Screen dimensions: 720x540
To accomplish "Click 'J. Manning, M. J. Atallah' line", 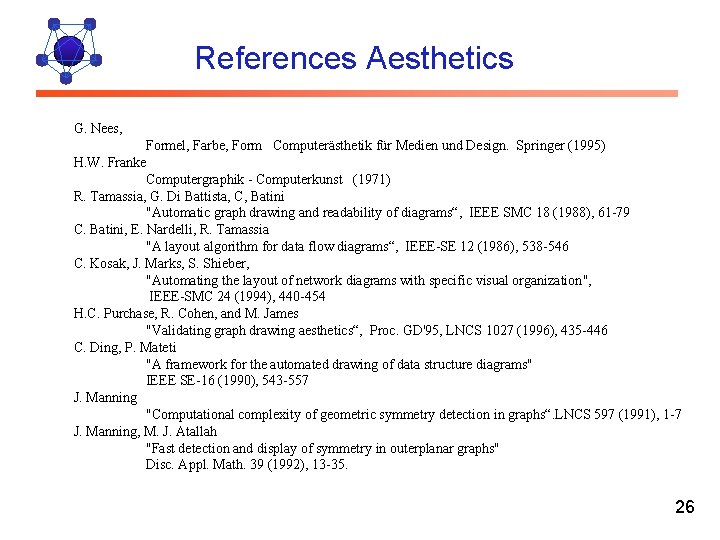I will point(145,432).
